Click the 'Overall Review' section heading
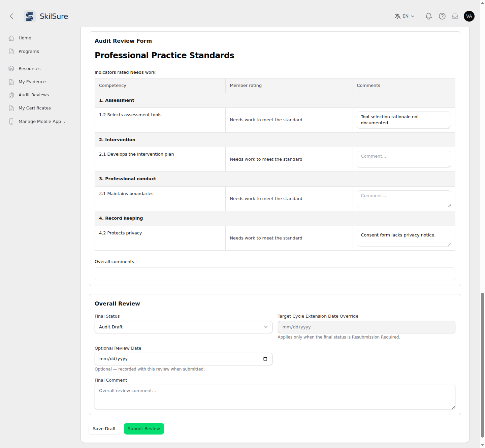 coord(117,303)
